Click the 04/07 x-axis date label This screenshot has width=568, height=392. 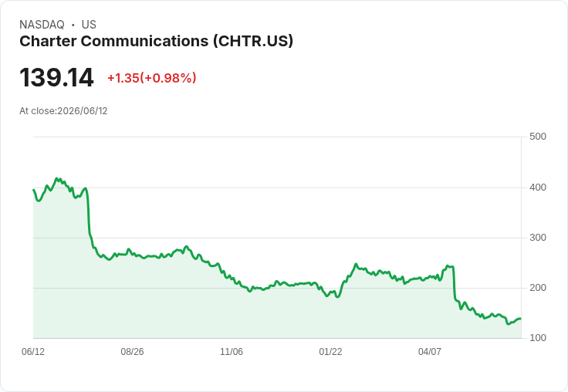[430, 351]
